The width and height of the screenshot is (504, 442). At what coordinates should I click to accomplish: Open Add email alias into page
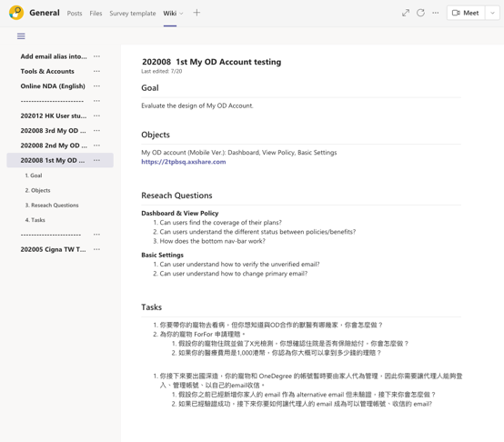point(54,56)
